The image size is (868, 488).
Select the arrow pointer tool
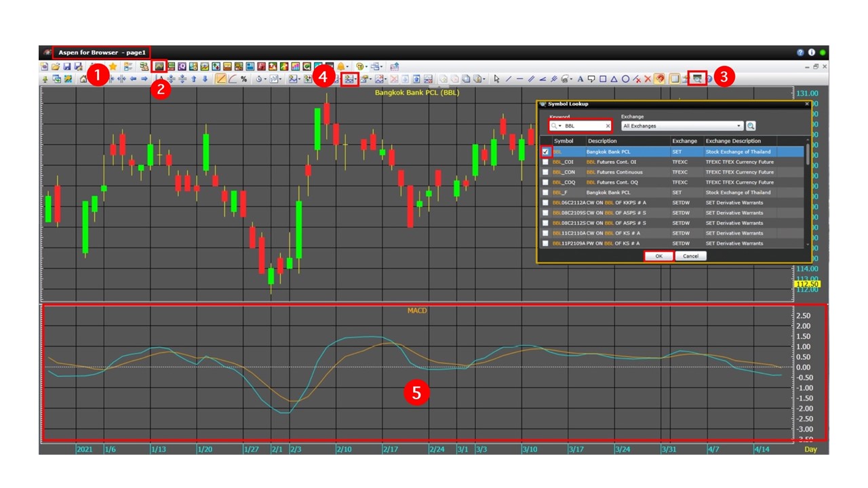[x=496, y=79]
